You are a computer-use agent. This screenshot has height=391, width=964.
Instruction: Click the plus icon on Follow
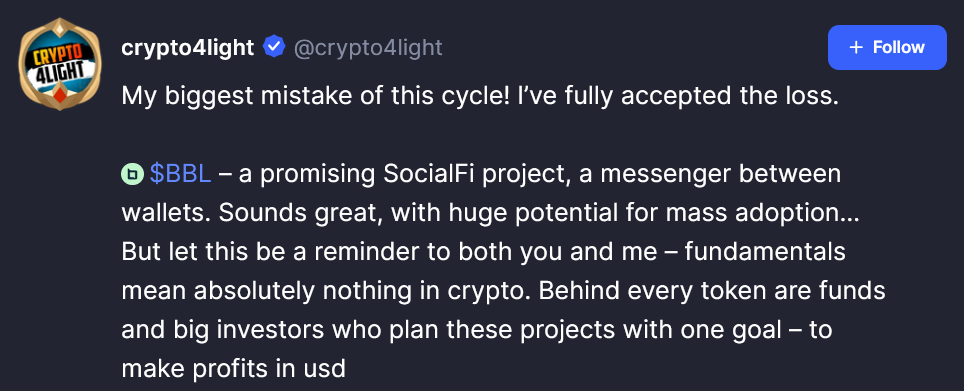856,47
